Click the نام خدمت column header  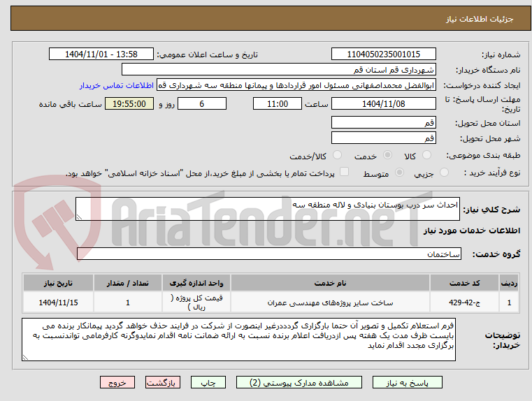(x=330, y=283)
